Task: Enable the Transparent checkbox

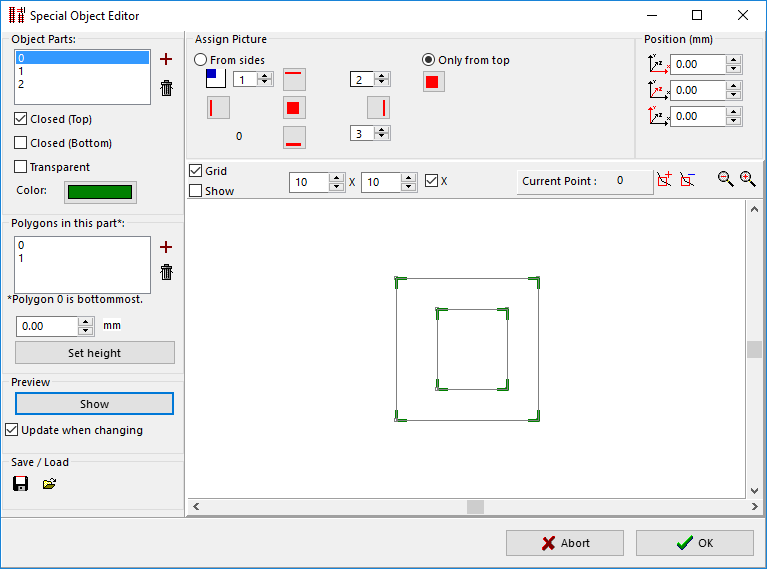Action: [x=21, y=167]
